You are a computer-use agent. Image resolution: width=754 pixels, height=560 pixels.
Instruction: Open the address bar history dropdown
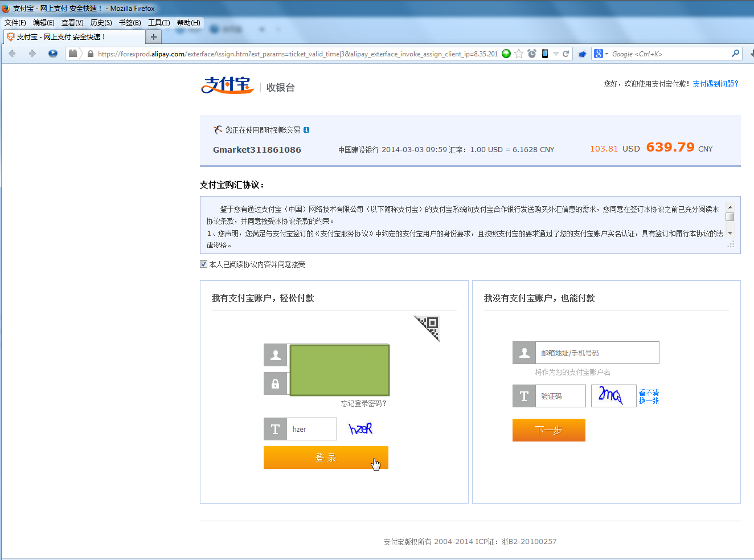[x=556, y=54]
